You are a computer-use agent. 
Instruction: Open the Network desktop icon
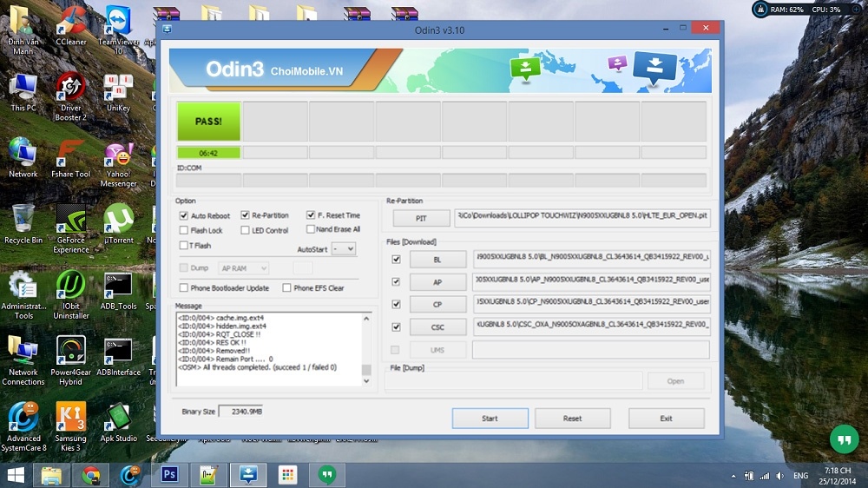point(23,158)
